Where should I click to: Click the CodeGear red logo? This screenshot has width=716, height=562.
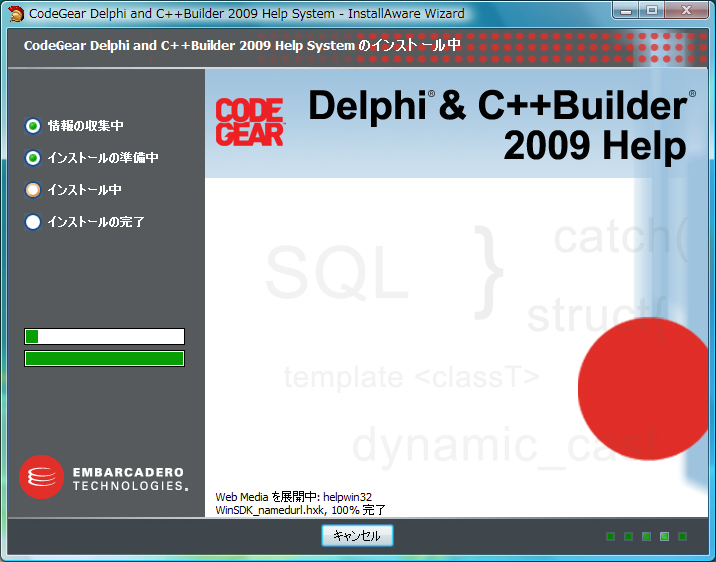coord(250,122)
